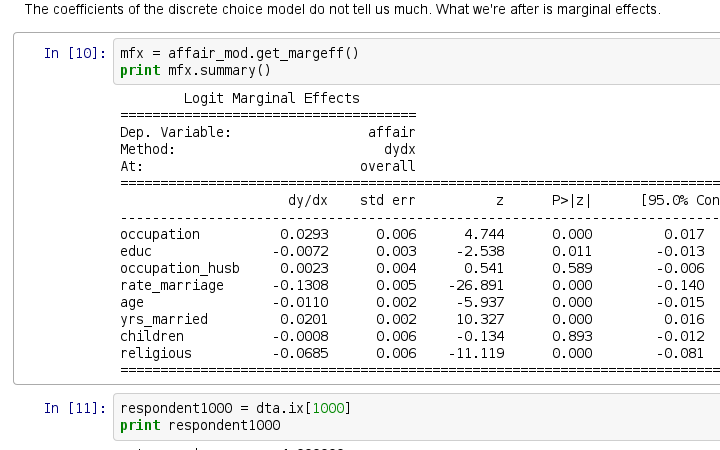
Task: Click the 'religious' row label
Action: point(156,353)
